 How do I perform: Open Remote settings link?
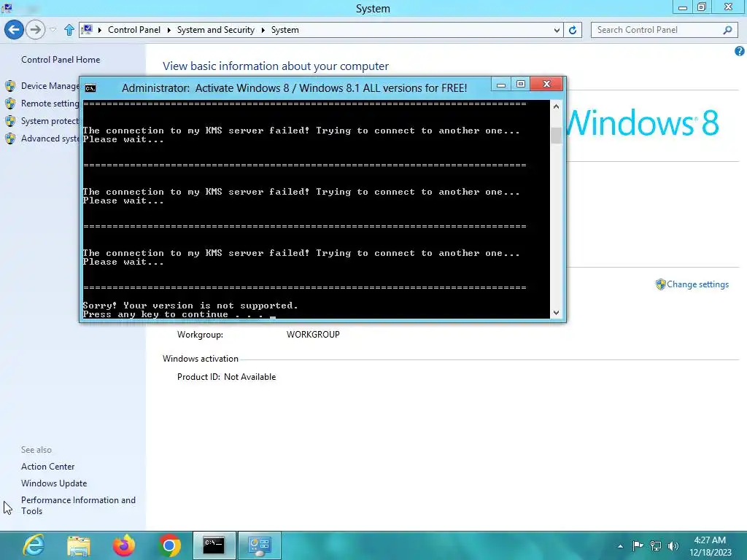[x=50, y=104]
